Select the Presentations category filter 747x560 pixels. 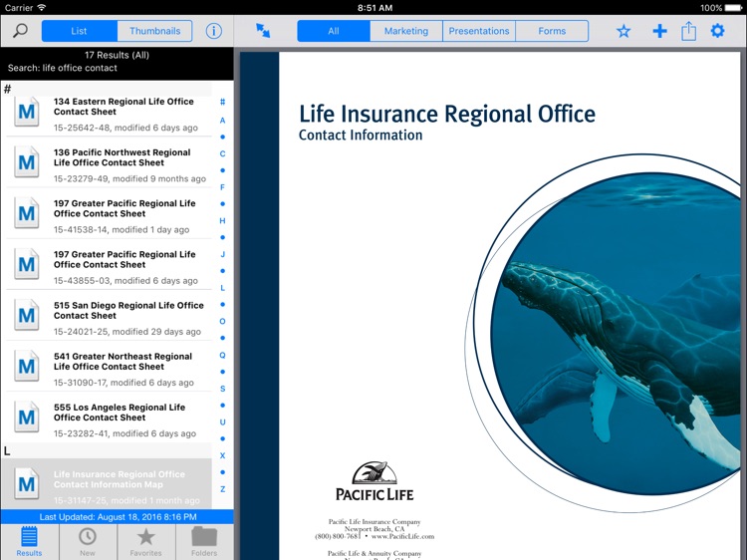(479, 31)
